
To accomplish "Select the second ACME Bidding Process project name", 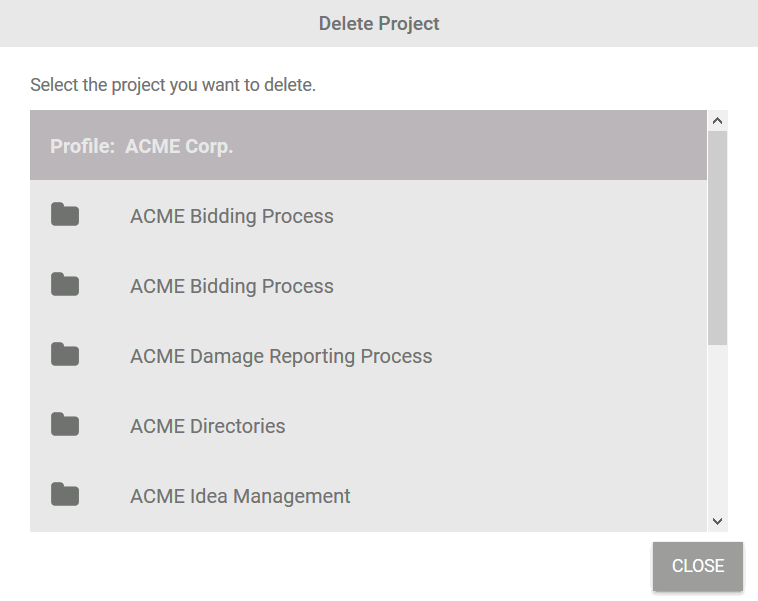I will 231,286.
